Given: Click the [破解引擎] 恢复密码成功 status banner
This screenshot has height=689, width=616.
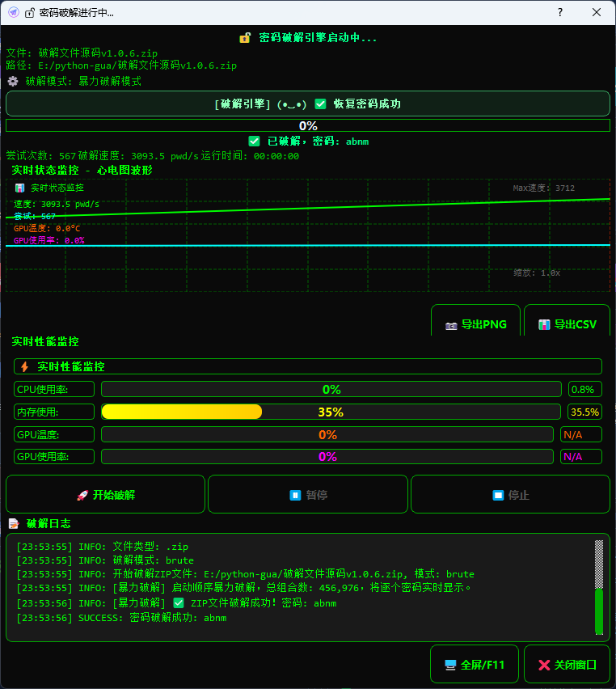Looking at the screenshot, I should [x=308, y=104].
